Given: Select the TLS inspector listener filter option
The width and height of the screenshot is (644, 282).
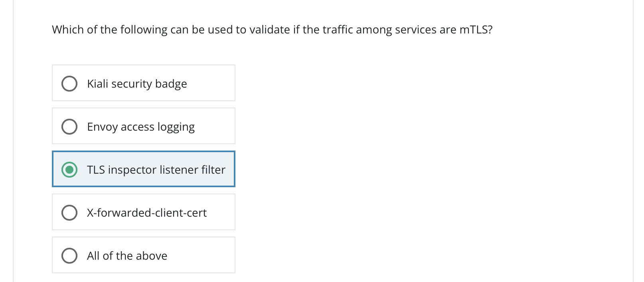Looking at the screenshot, I should click(x=143, y=169).
